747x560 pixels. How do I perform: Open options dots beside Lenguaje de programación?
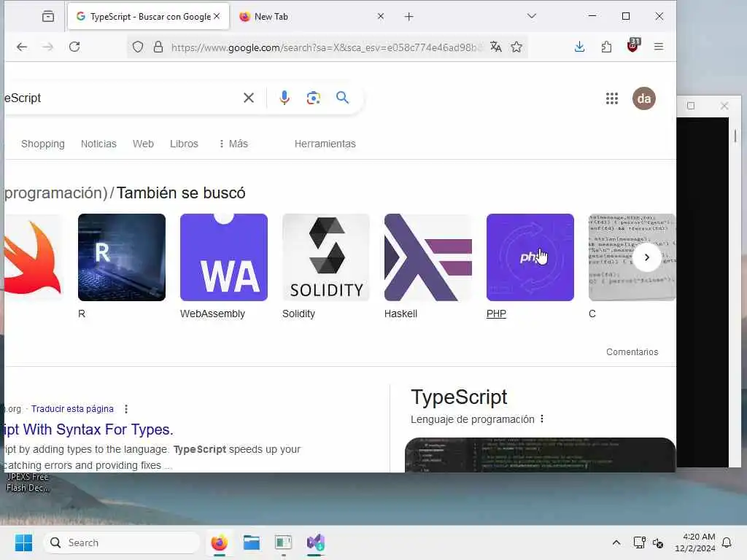[542, 419]
